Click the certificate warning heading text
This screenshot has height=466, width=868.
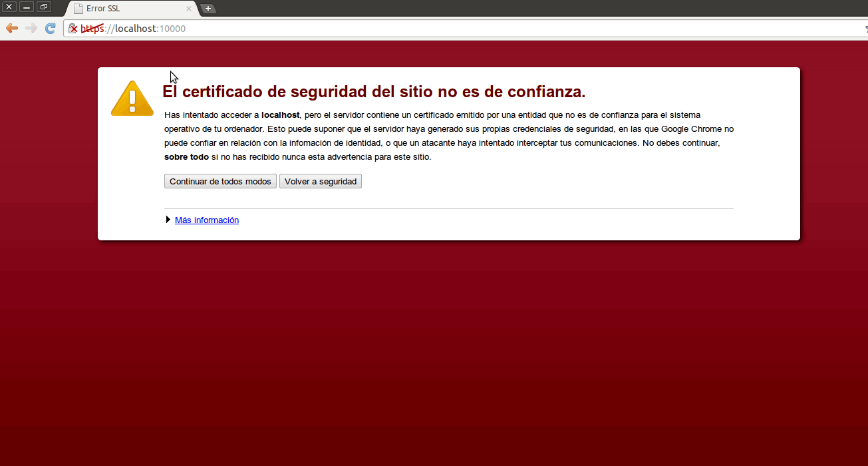pyautogui.click(x=374, y=91)
